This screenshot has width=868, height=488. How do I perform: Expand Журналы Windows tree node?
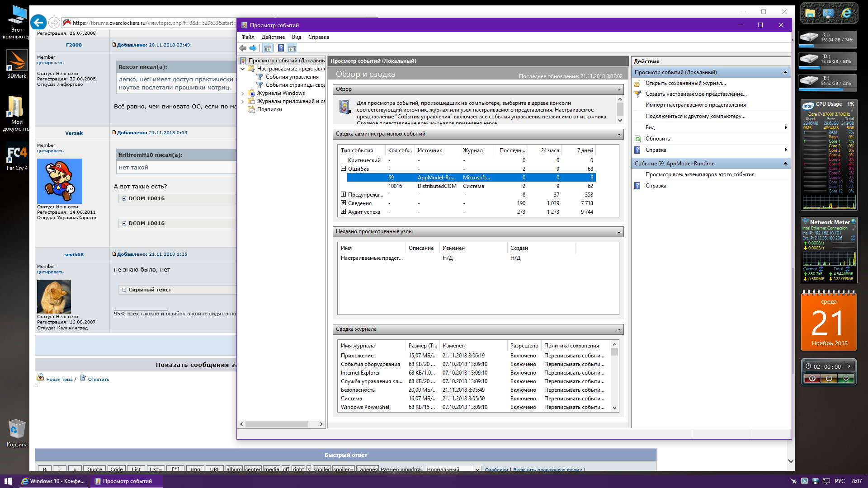click(x=243, y=93)
